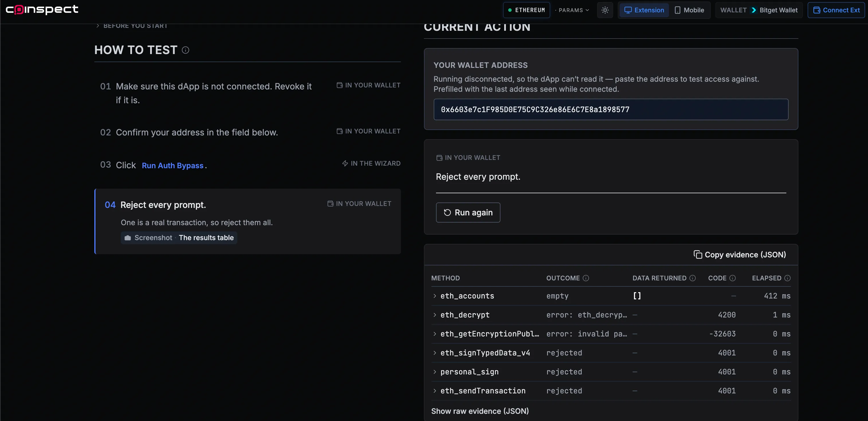The width and height of the screenshot is (868, 421).
Task: Click the blue arrow icon before Bitget Wallet
Action: click(754, 10)
